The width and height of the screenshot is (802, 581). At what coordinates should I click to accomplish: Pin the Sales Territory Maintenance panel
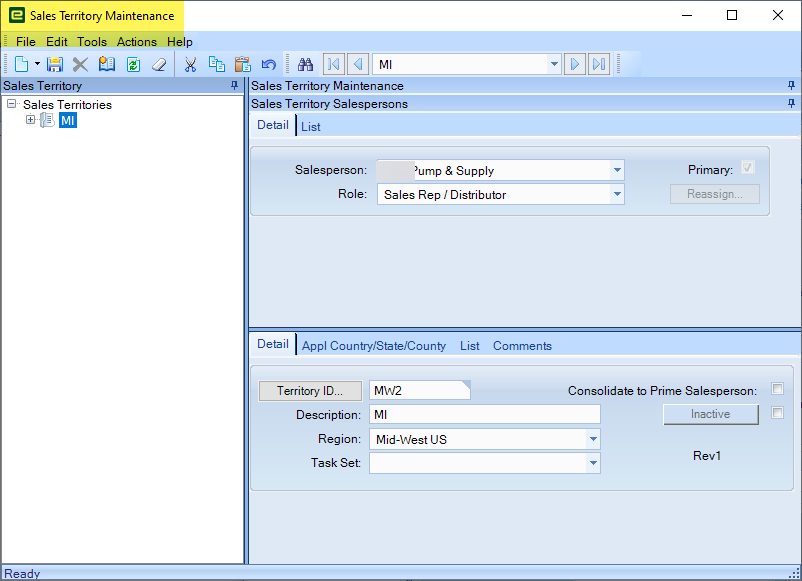pos(791,85)
